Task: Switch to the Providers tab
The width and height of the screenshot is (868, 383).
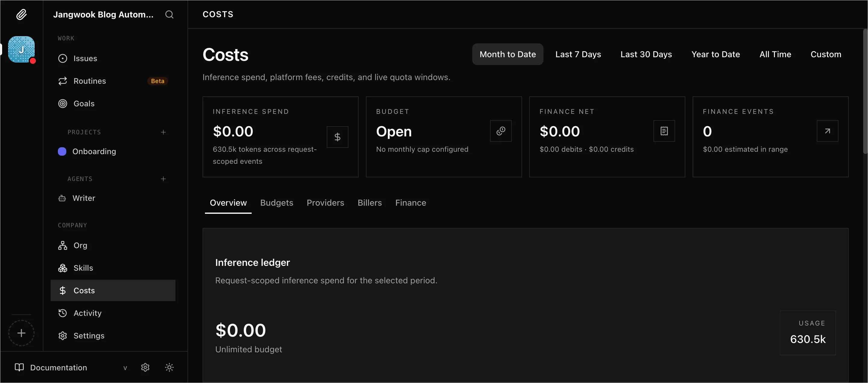Action: click(x=325, y=203)
